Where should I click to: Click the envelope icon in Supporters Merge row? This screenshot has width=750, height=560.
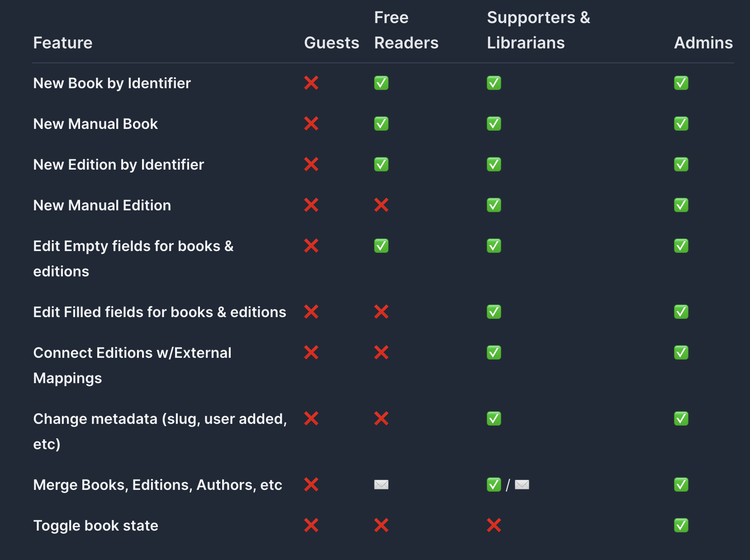click(x=522, y=485)
